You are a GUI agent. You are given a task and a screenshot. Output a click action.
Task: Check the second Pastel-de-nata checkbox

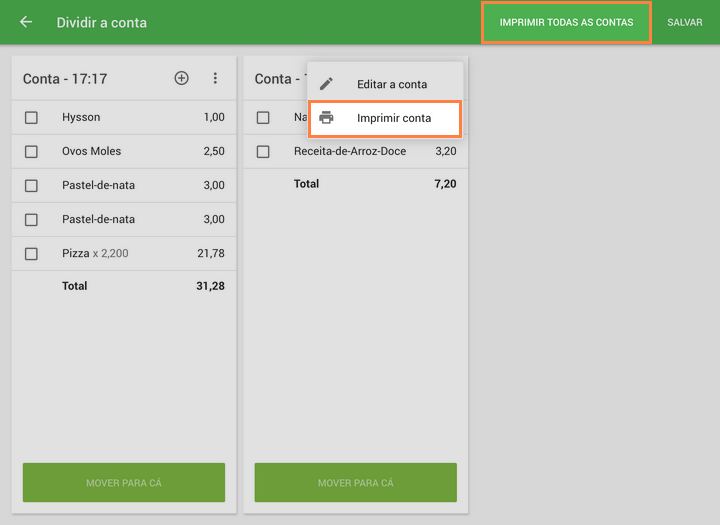click(31, 220)
